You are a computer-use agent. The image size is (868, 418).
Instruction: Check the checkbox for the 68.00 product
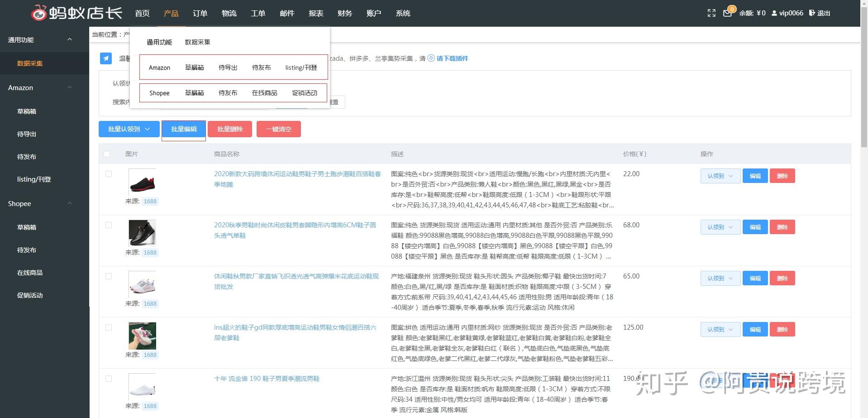point(109,225)
